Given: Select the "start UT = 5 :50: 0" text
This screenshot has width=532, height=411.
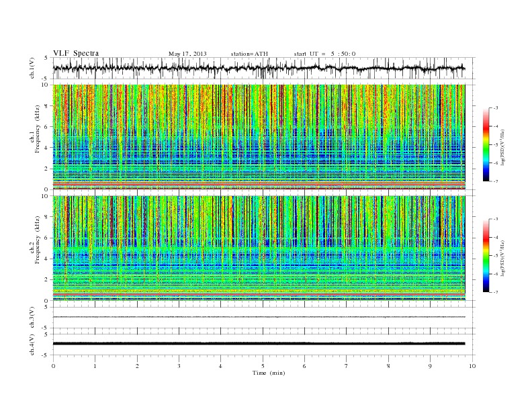Looking at the screenshot, I should pos(324,54).
